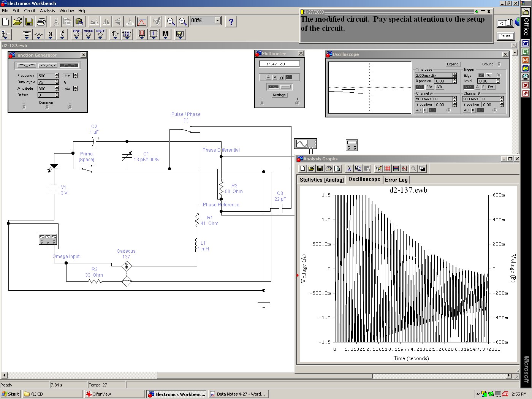Switch to IrfanView taskbar item
The image size is (532, 399).
tap(114, 394)
